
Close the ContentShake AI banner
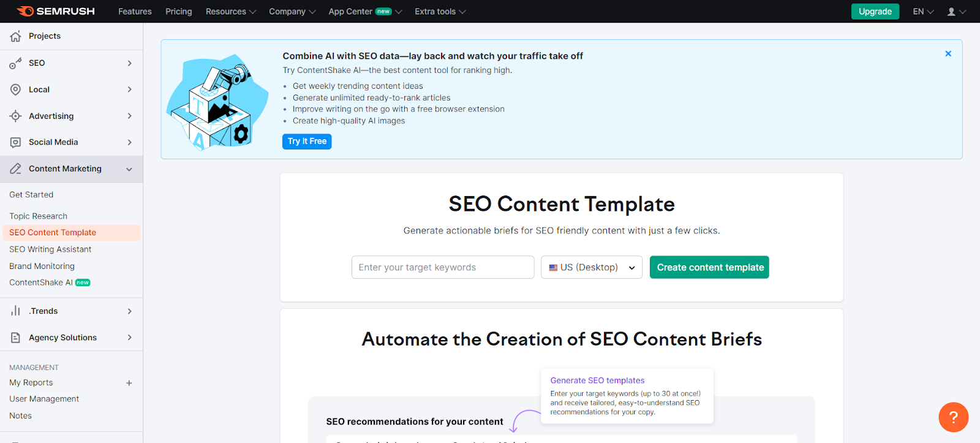948,54
